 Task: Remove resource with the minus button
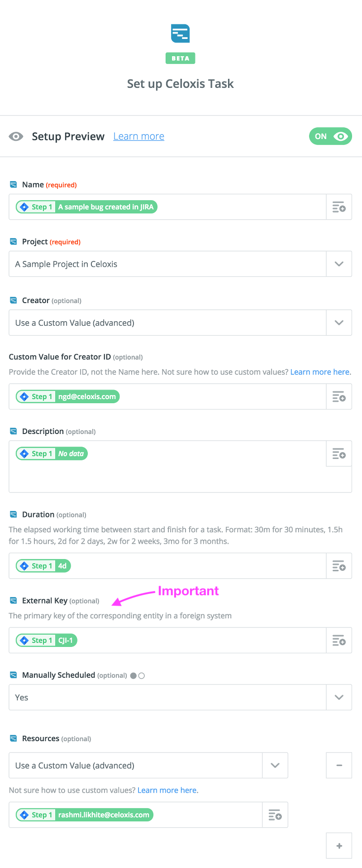point(339,765)
